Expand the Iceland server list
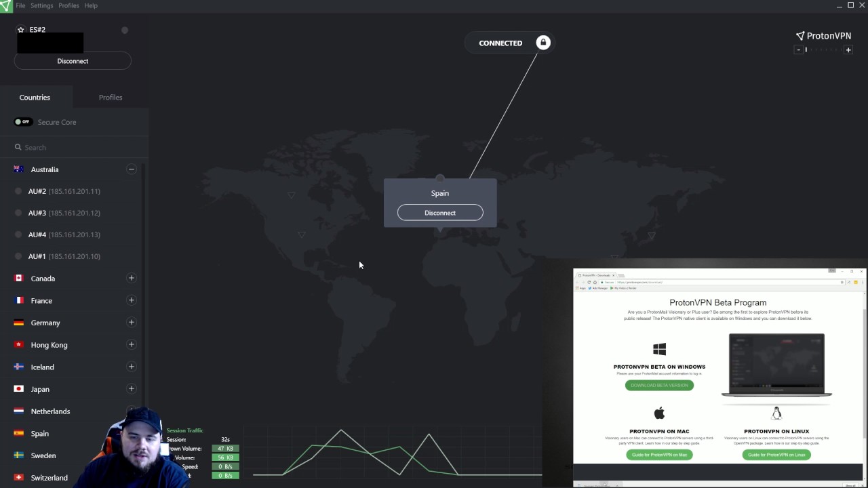This screenshot has width=868, height=488. point(132,367)
